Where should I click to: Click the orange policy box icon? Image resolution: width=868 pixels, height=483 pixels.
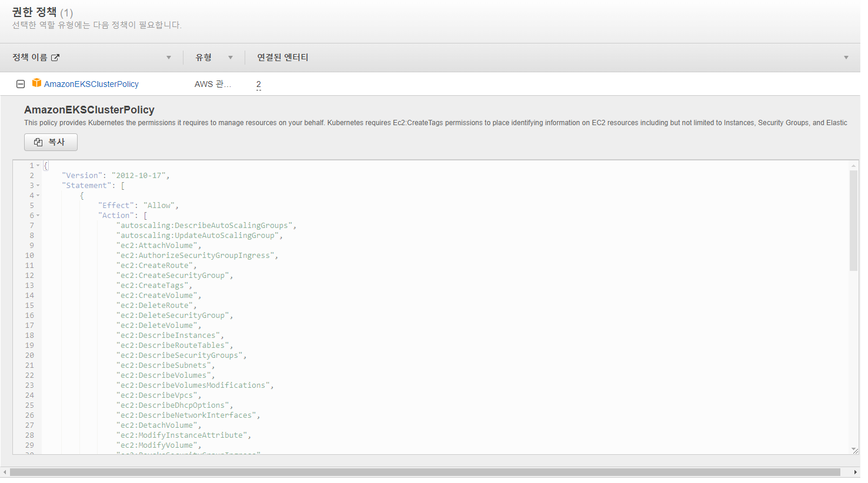click(36, 83)
